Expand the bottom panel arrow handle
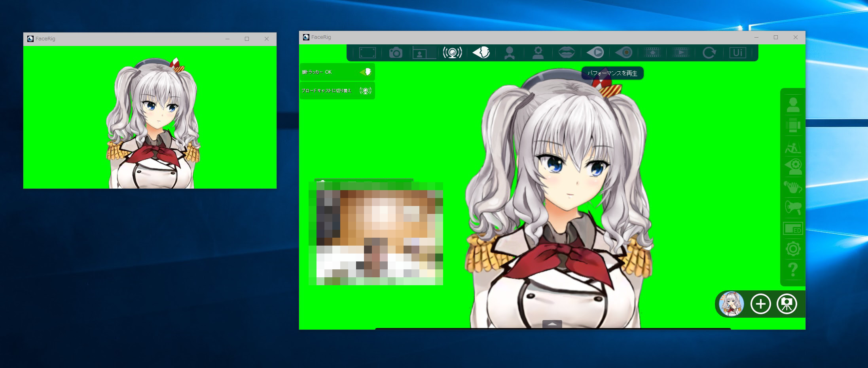The height and width of the screenshot is (368, 868). pos(552,324)
